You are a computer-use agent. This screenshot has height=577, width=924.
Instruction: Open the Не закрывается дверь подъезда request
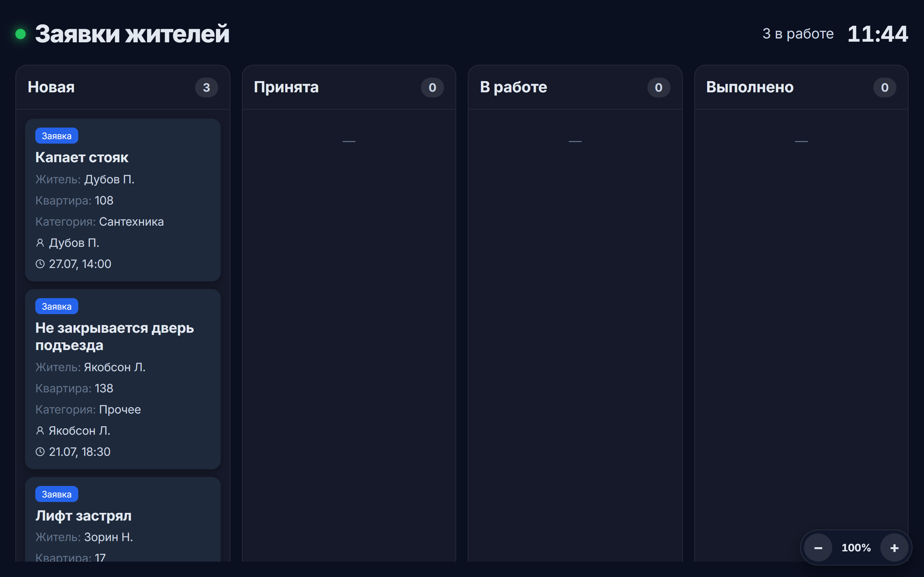[123, 379]
